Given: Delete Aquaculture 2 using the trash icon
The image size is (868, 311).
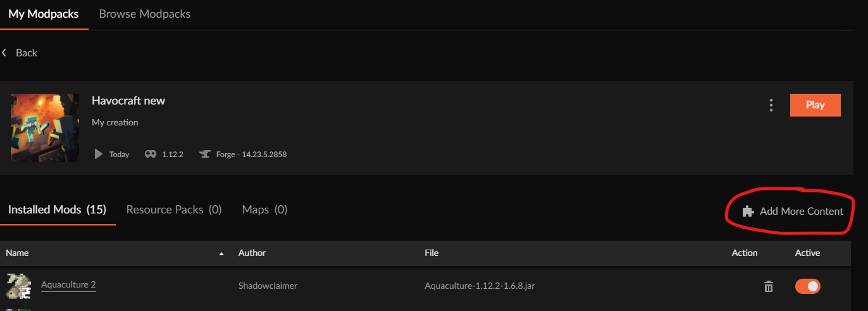Looking at the screenshot, I should [769, 286].
